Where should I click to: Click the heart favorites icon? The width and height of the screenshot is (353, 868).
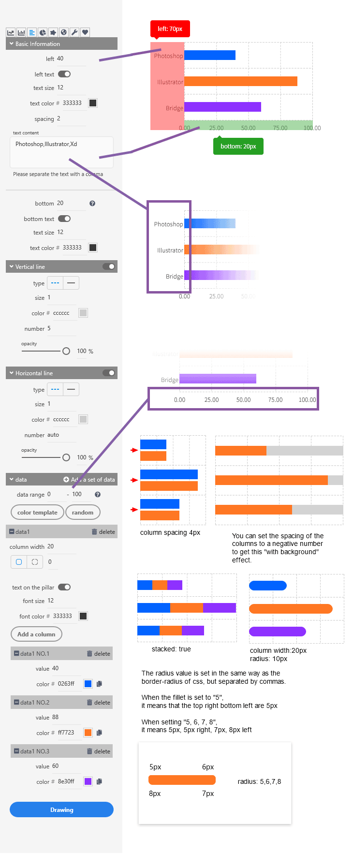85,32
